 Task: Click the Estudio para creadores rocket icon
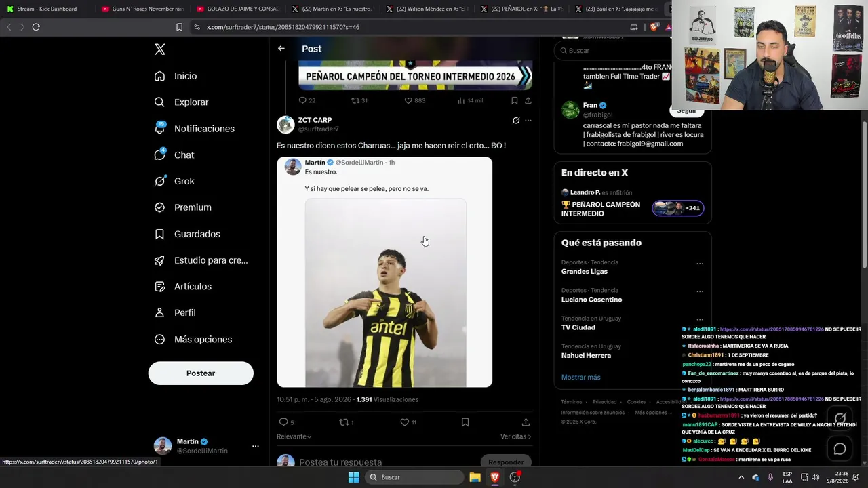tap(159, 260)
